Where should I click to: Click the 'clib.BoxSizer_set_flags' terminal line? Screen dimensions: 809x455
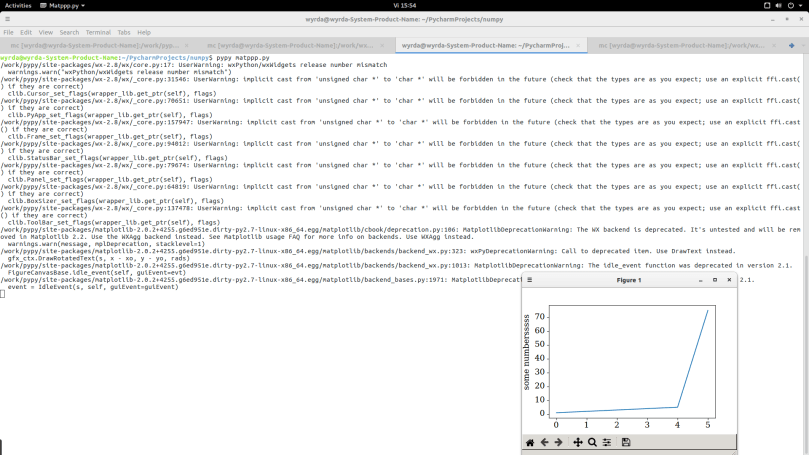(116, 201)
